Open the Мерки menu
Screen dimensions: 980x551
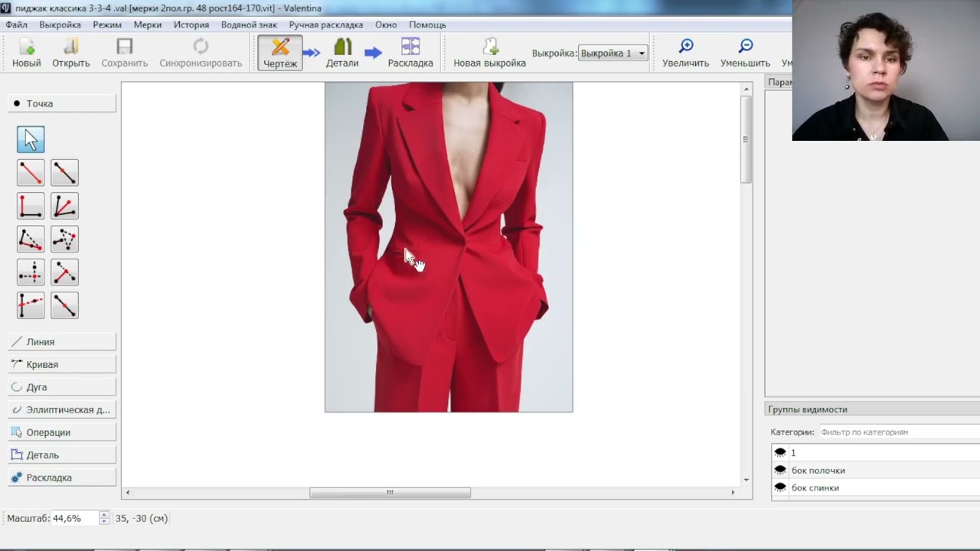pyautogui.click(x=148, y=24)
